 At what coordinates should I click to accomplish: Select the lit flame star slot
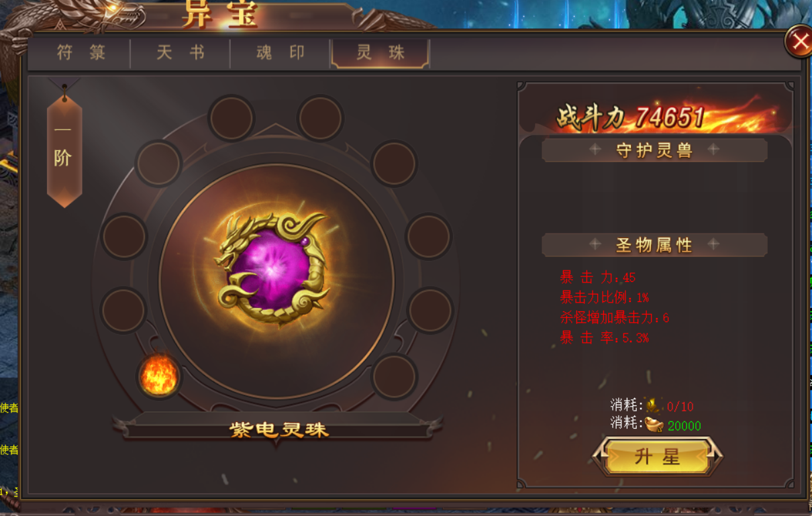coord(159,375)
